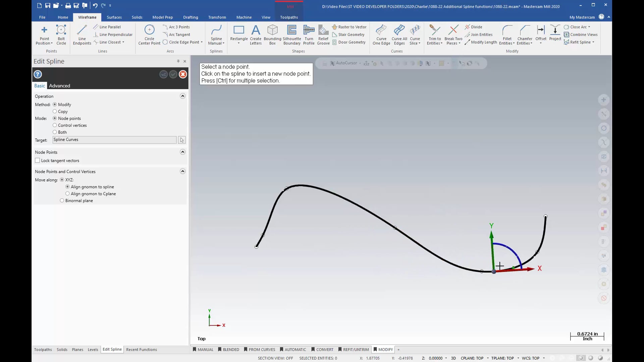Open the WCS: TOP dropdown in status bar
This screenshot has height=362, width=644.
coord(544,358)
